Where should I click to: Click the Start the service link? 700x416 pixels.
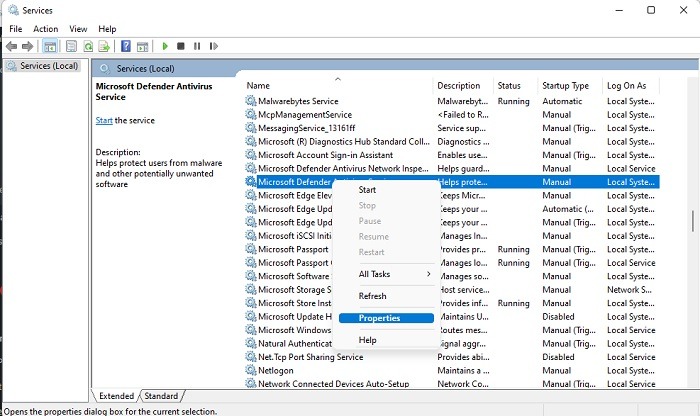104,120
